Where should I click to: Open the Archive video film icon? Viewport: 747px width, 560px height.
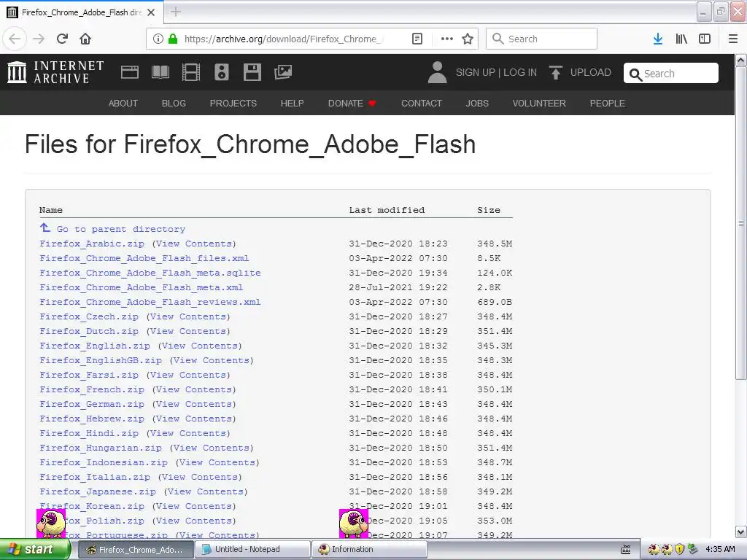point(191,72)
